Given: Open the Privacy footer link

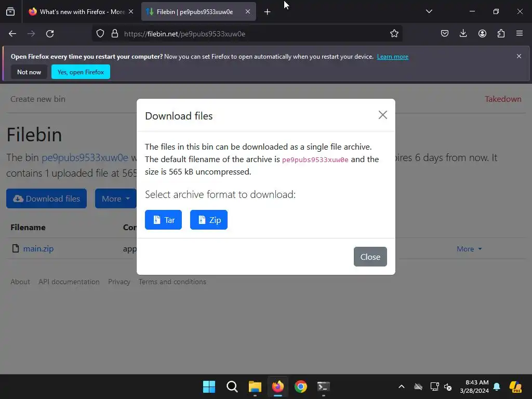Looking at the screenshot, I should tap(119, 282).
